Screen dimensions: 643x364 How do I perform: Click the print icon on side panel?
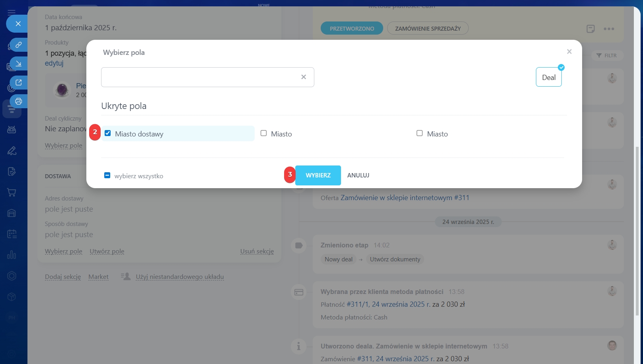18,101
